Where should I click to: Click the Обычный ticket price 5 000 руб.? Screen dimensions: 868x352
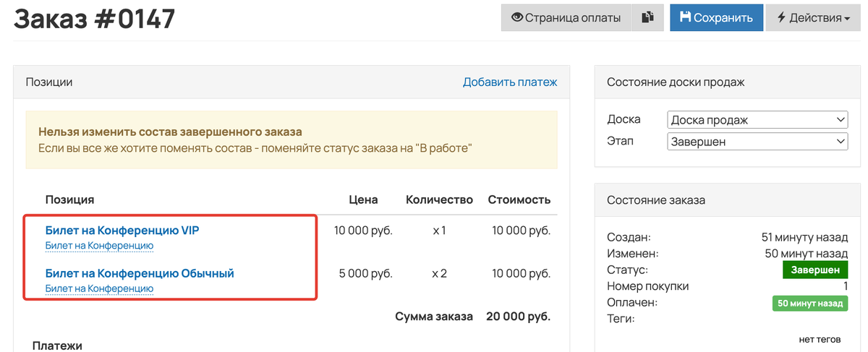(366, 275)
